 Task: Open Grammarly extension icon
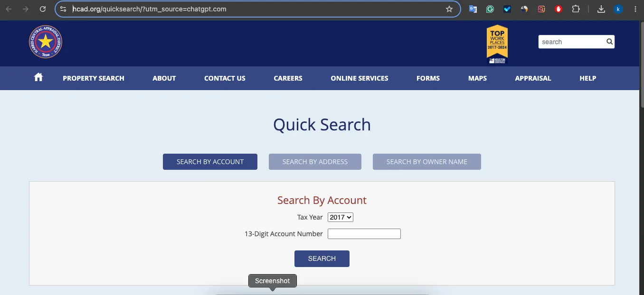[x=490, y=9]
